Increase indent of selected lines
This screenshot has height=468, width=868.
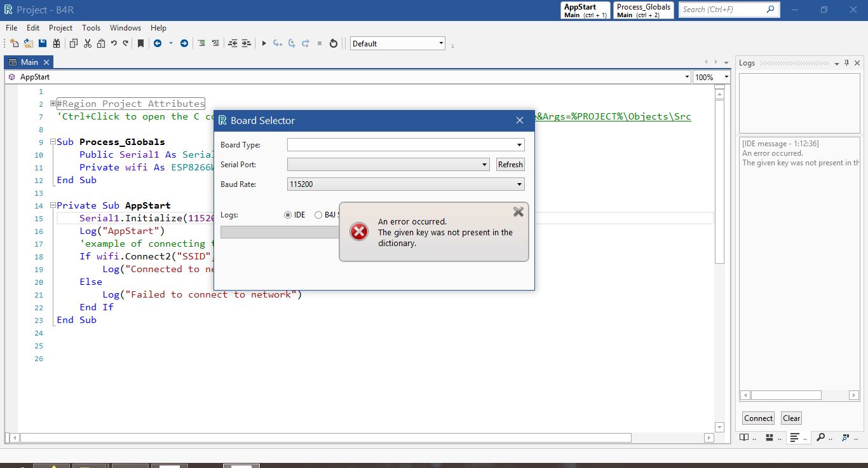[x=247, y=43]
